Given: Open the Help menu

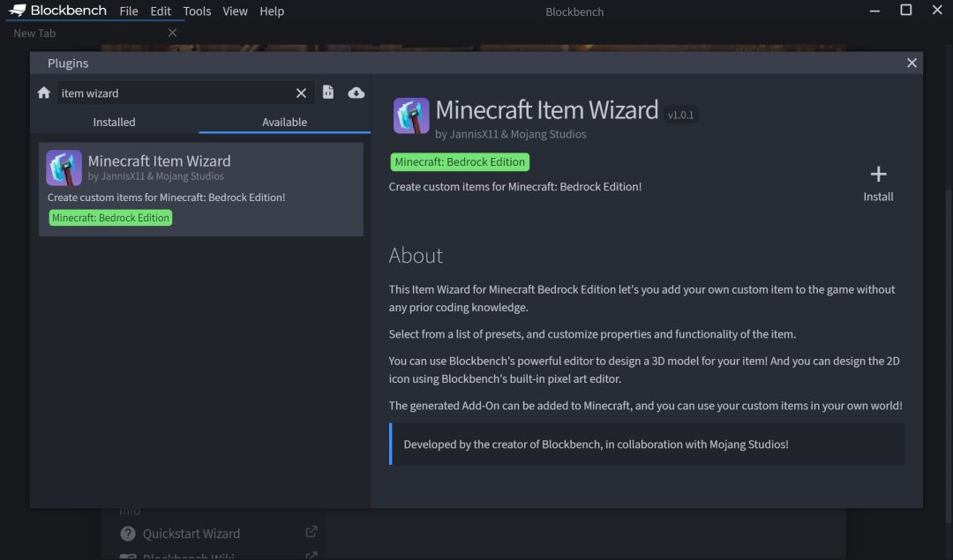Looking at the screenshot, I should coord(272,11).
